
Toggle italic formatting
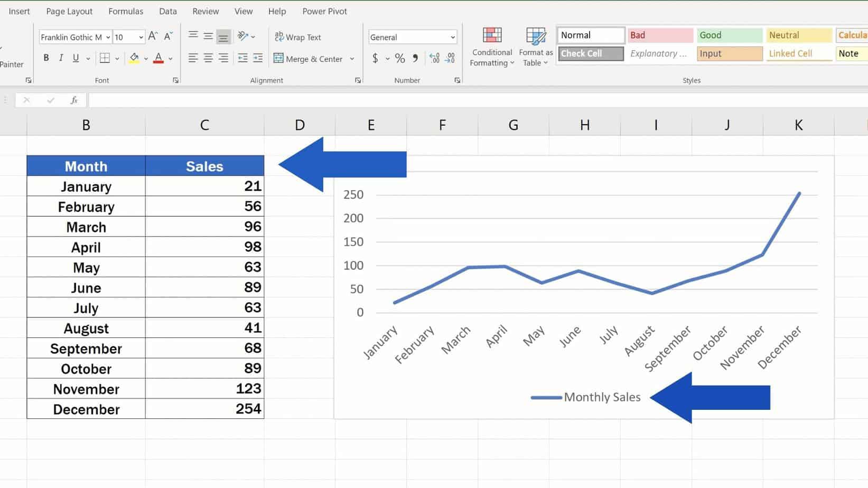(x=61, y=58)
